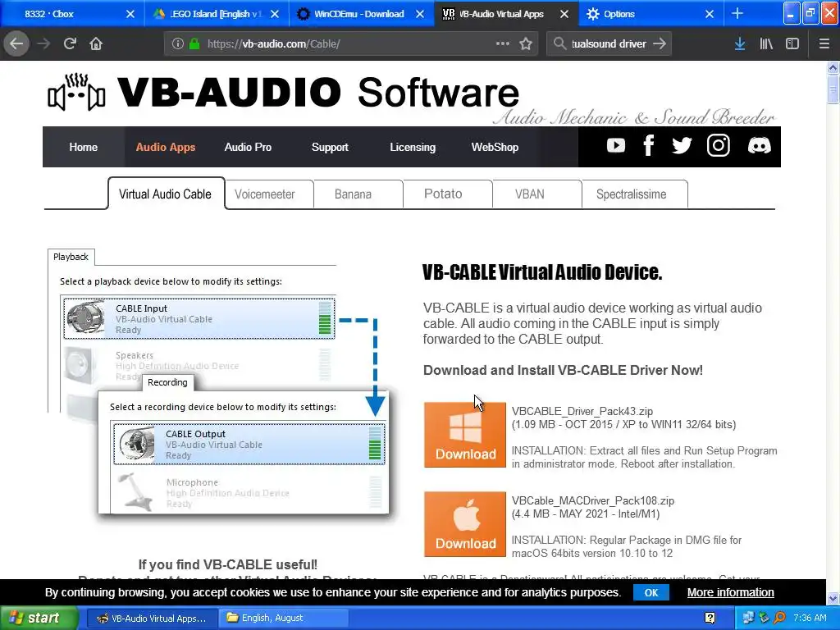Open the page actions three-dots menu
The height and width of the screenshot is (630, 840).
503,44
